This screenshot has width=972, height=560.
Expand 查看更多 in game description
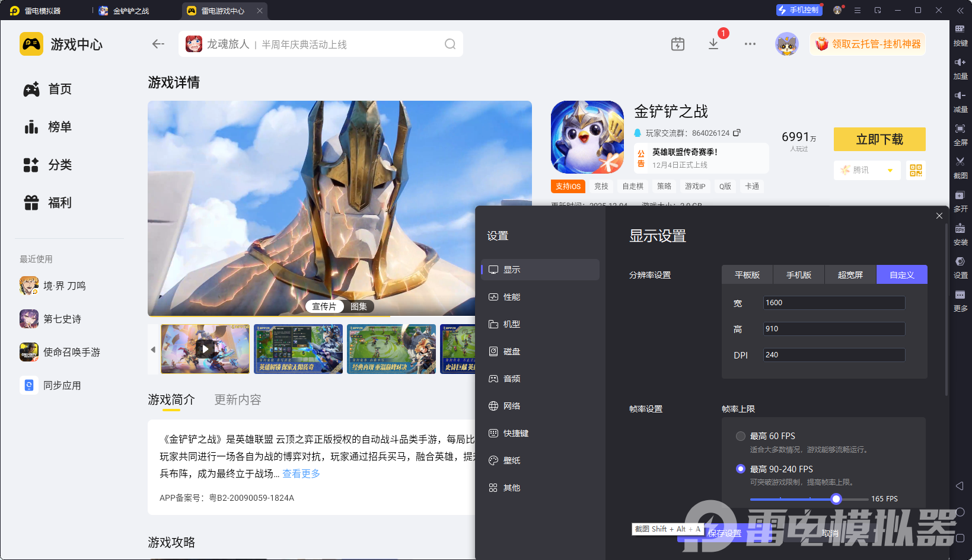pyautogui.click(x=301, y=473)
